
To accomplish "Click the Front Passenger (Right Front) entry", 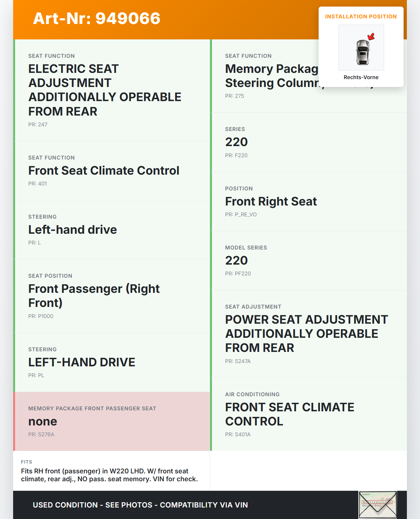I will tap(112, 296).
